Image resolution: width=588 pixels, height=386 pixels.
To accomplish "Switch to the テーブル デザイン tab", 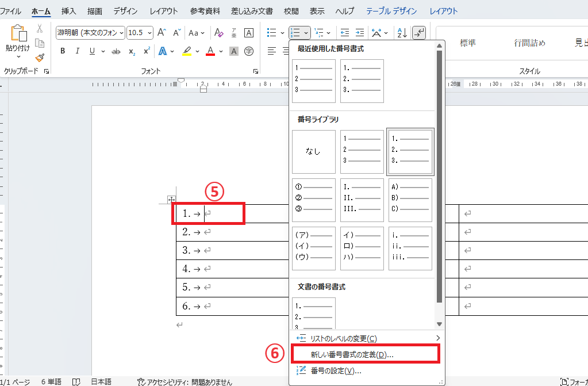I will coord(391,12).
